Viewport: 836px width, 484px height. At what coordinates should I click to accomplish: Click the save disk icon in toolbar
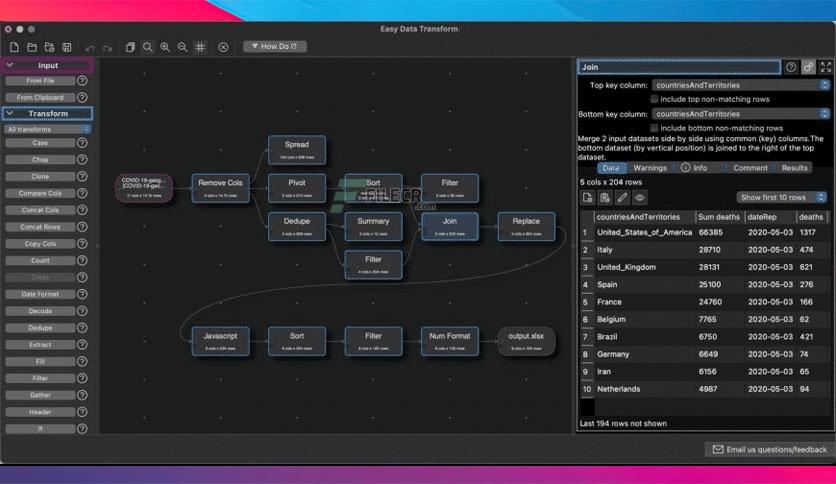[x=67, y=47]
